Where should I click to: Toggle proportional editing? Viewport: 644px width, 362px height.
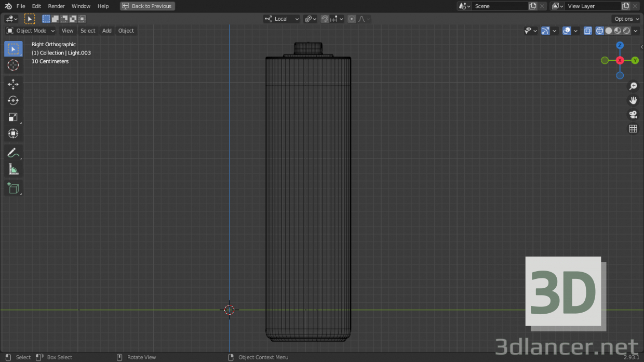click(x=352, y=19)
